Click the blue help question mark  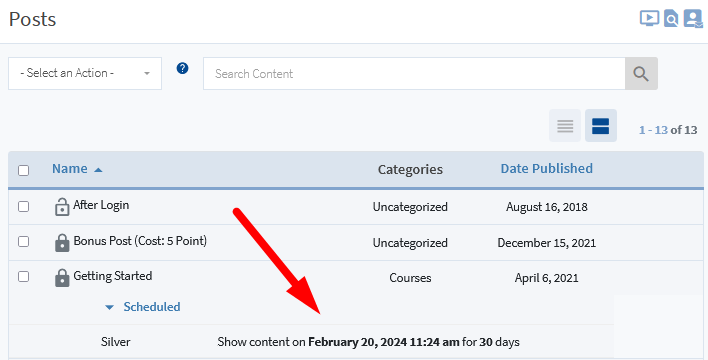point(182,68)
